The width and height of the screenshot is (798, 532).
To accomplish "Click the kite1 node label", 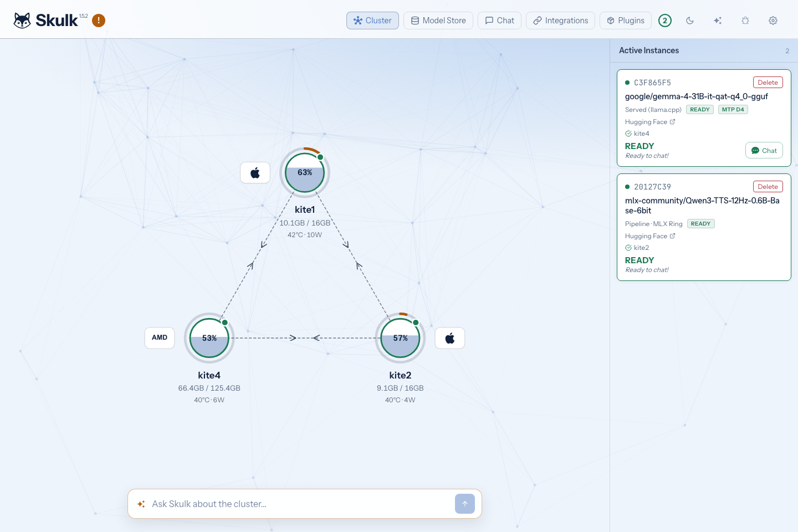I will [305, 209].
